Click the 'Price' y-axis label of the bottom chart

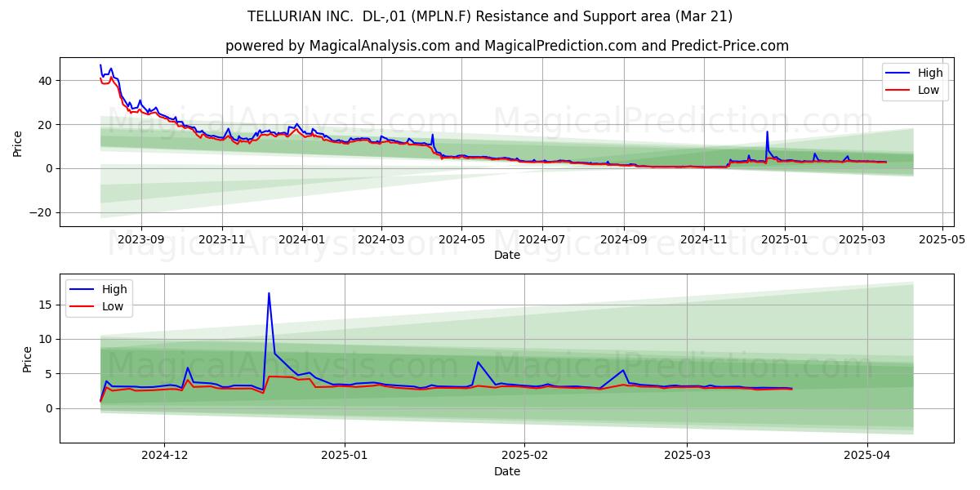point(28,359)
